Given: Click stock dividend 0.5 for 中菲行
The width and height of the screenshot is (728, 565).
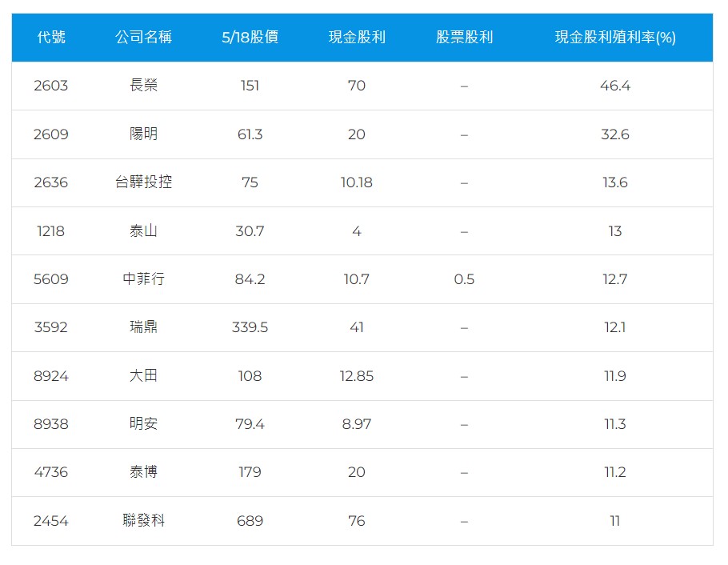Looking at the screenshot, I should tap(464, 278).
